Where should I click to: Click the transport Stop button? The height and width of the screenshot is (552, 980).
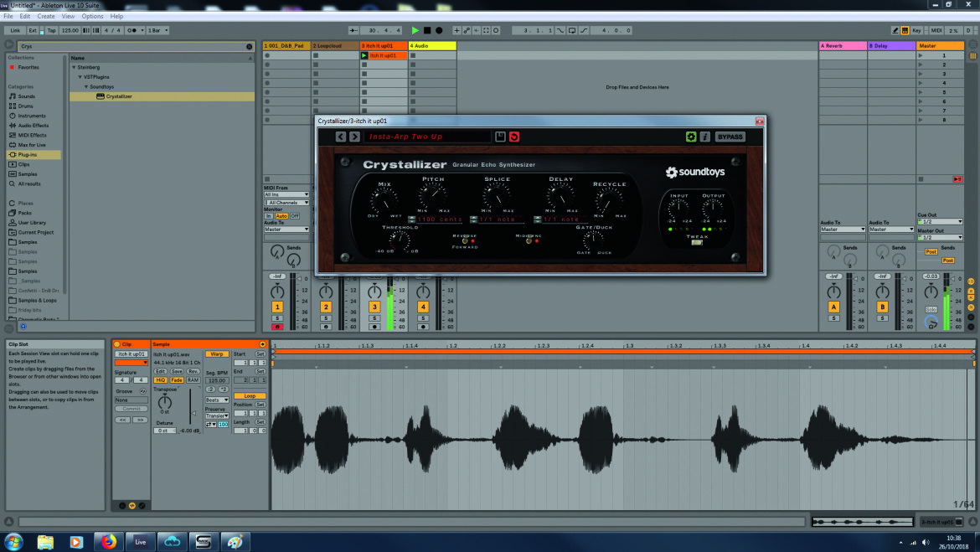click(427, 30)
